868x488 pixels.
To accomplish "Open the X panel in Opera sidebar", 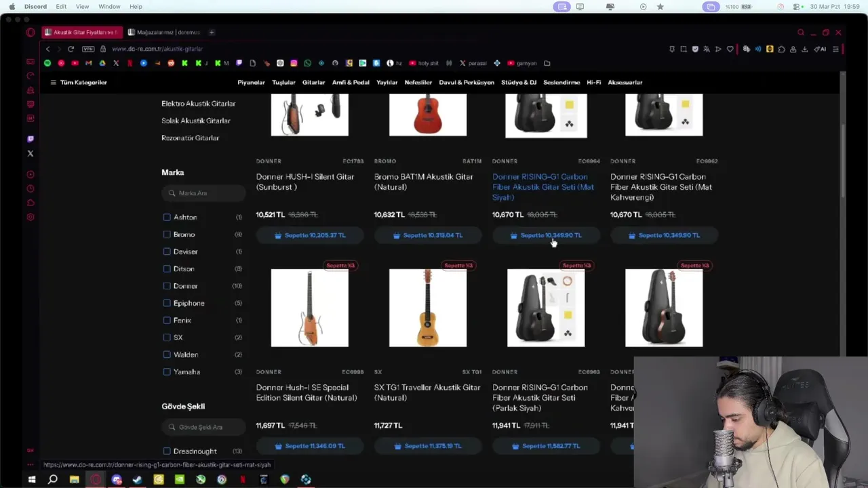I will tap(31, 153).
